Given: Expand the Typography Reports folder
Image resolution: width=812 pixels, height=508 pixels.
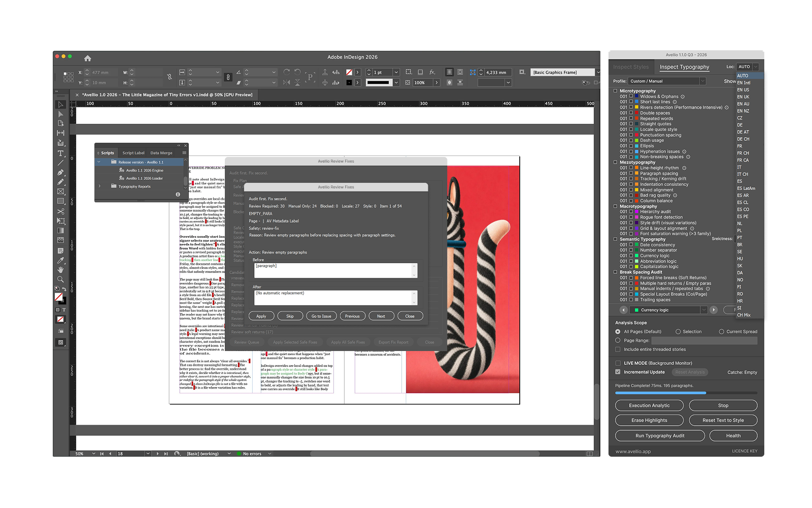Looking at the screenshot, I should (99, 186).
